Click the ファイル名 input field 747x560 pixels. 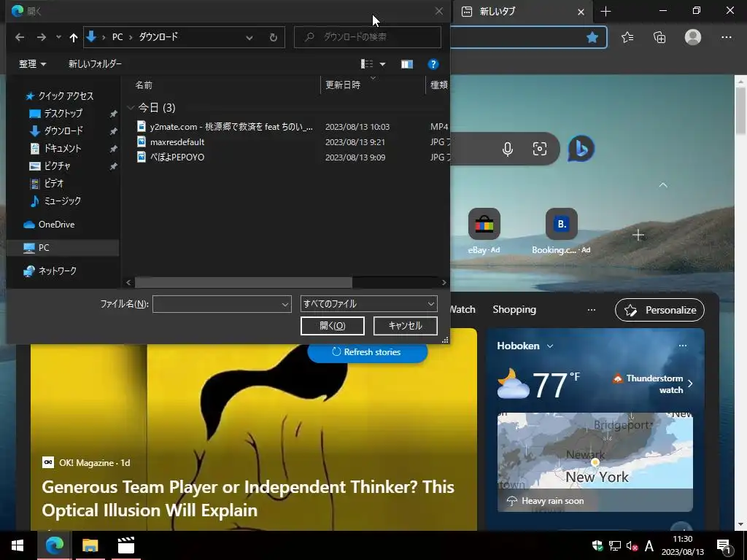click(216, 304)
